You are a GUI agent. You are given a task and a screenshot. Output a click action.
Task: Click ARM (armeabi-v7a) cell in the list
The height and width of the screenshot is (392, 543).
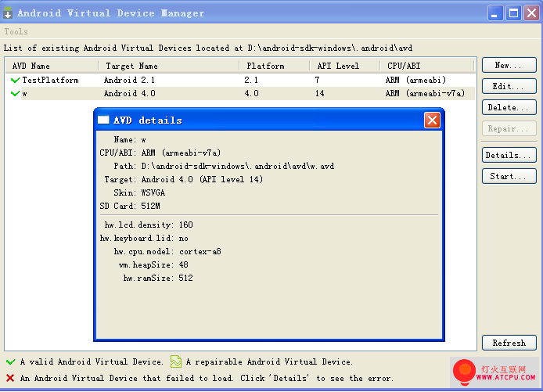425,93
